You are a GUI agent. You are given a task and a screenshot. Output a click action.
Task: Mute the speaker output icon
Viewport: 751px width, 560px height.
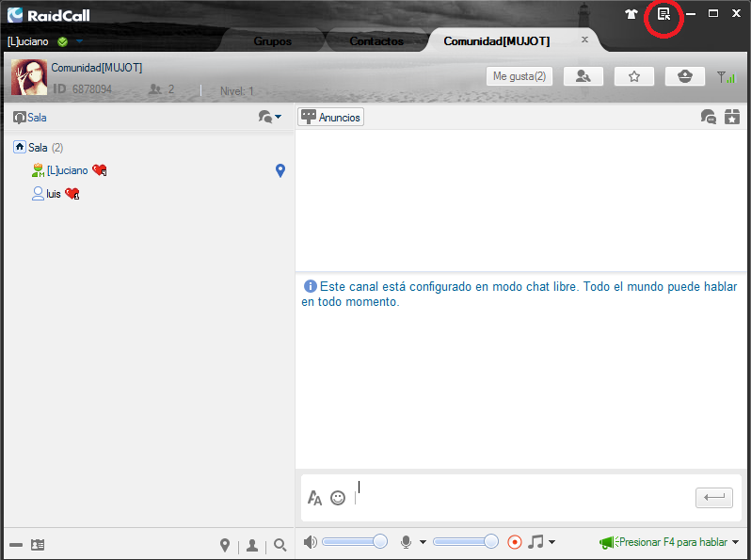point(311,542)
